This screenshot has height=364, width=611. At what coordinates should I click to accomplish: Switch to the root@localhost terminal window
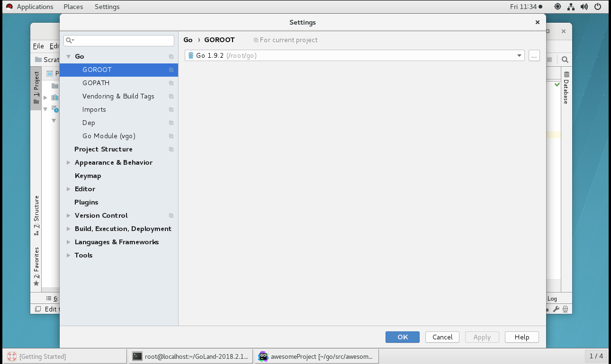coord(191,356)
